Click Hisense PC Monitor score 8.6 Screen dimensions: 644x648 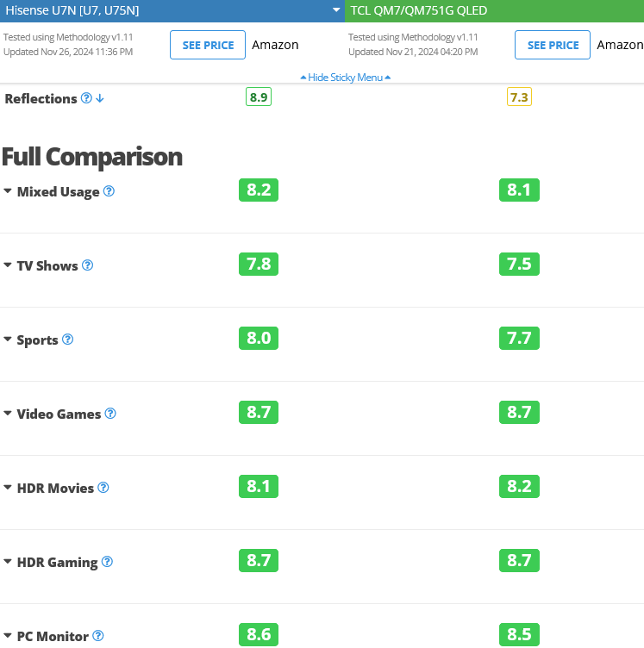(259, 634)
